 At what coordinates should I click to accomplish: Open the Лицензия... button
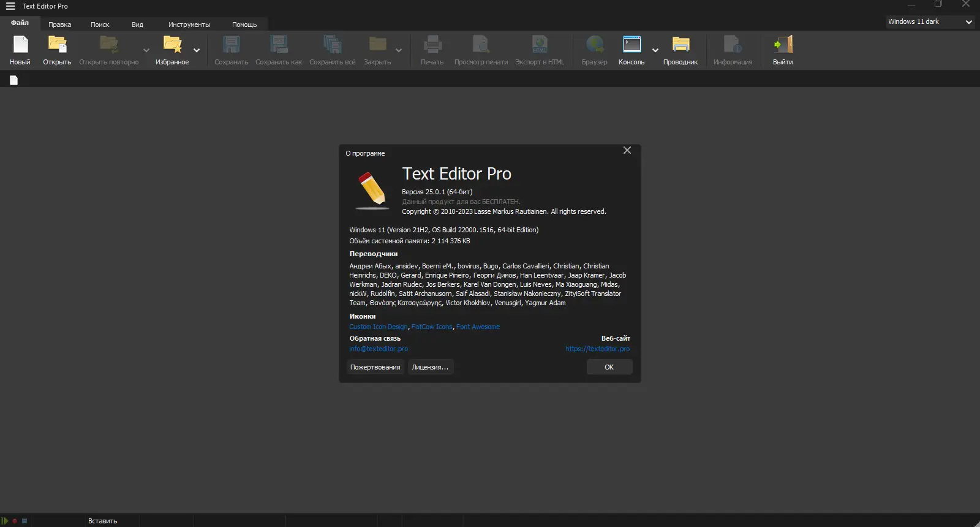tap(430, 367)
